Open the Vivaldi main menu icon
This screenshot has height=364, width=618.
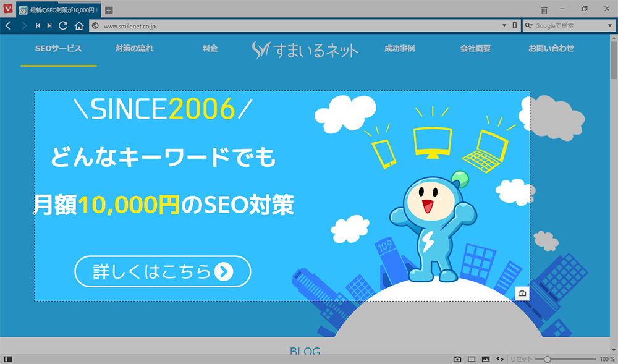(x=8, y=9)
